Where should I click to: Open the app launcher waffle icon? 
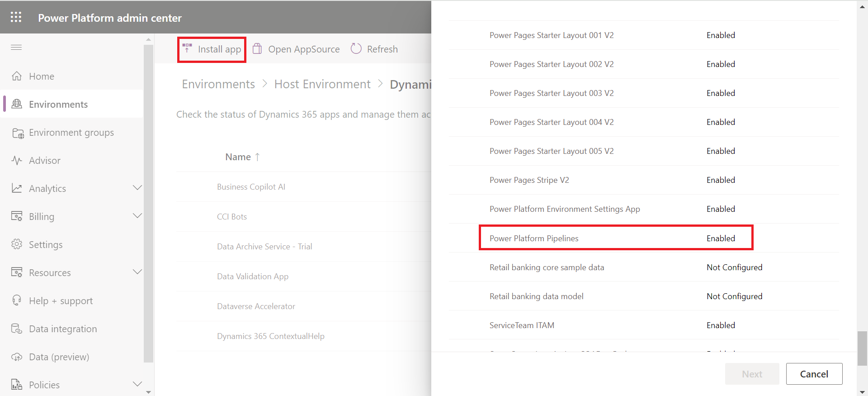pos(16,17)
